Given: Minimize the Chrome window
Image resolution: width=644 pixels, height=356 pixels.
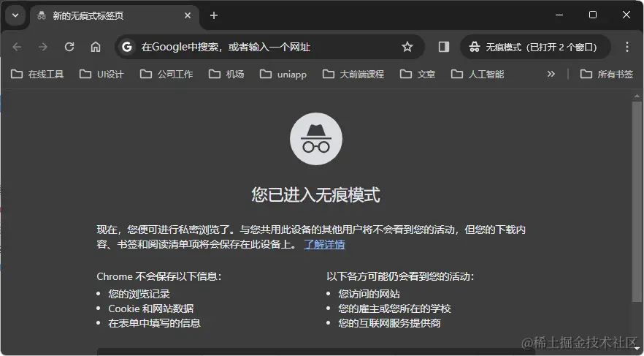Looking at the screenshot, I should 559,15.
